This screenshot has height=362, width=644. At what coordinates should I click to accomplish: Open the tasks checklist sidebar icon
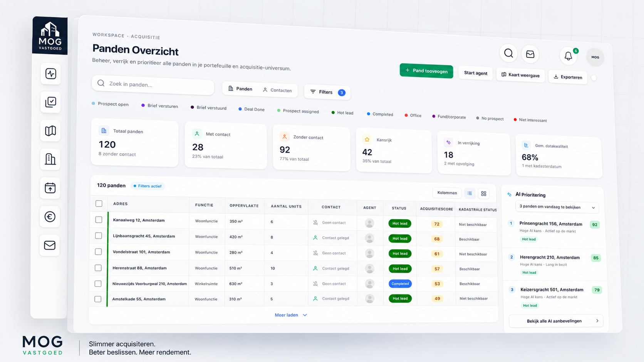pos(50,102)
